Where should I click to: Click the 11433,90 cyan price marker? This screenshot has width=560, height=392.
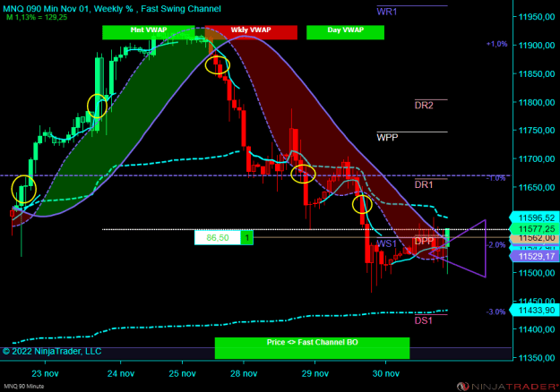[x=534, y=311]
